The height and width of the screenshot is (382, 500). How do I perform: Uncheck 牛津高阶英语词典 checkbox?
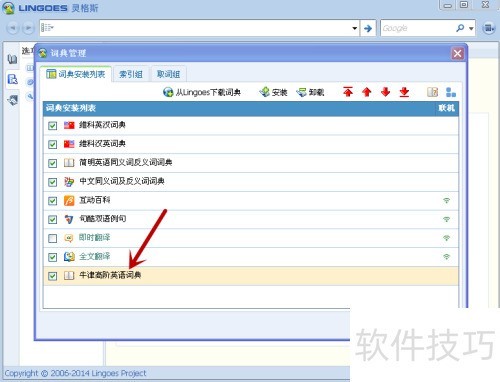pyautogui.click(x=53, y=276)
